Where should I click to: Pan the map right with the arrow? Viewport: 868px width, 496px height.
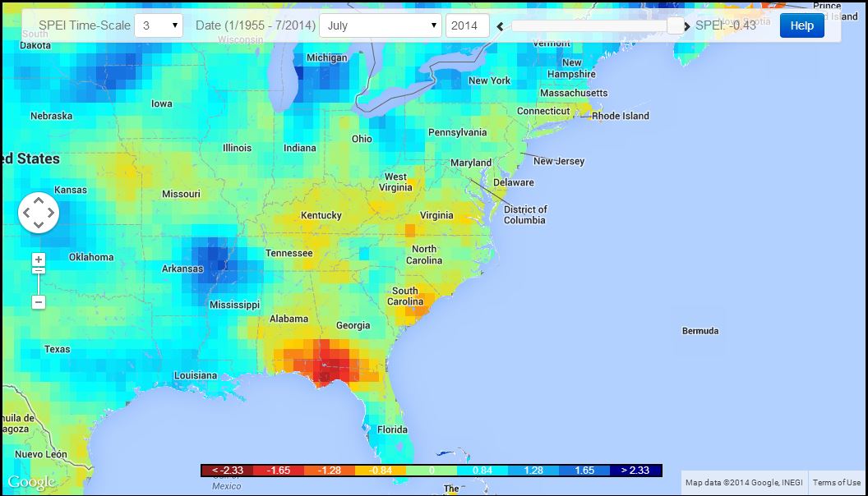(51, 214)
